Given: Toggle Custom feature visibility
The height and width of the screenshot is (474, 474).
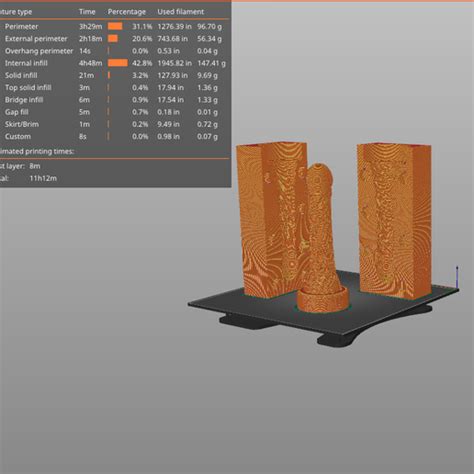Looking at the screenshot, I should [114, 136].
